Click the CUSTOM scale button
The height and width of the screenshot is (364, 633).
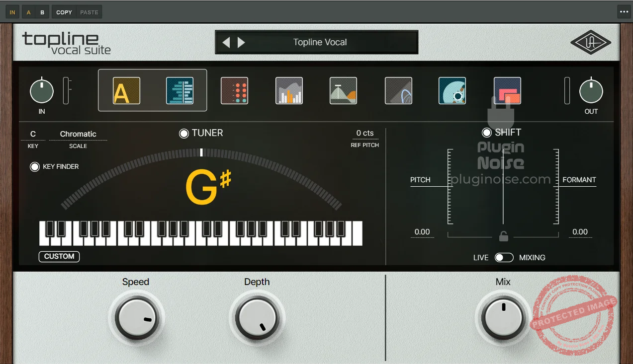pos(59,256)
